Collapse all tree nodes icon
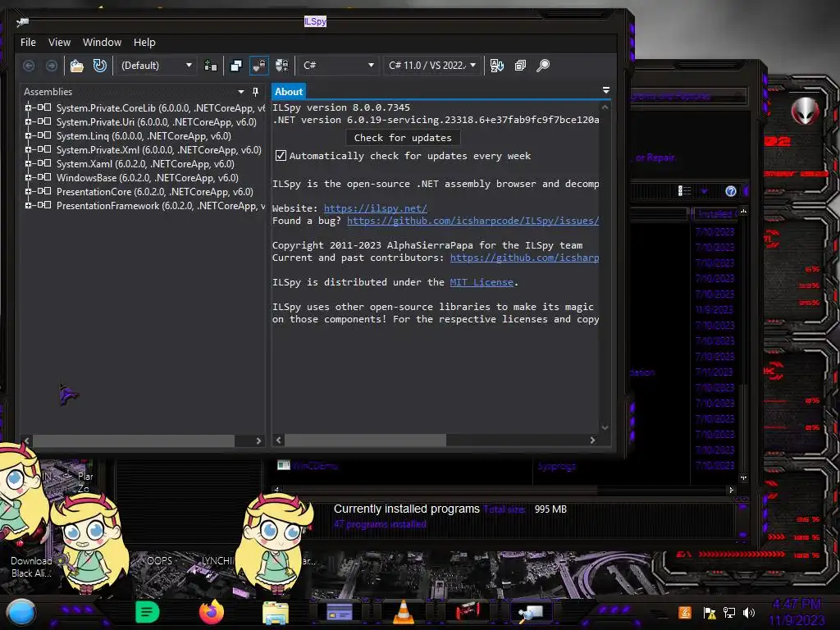The width and height of the screenshot is (840, 630). (x=520, y=66)
